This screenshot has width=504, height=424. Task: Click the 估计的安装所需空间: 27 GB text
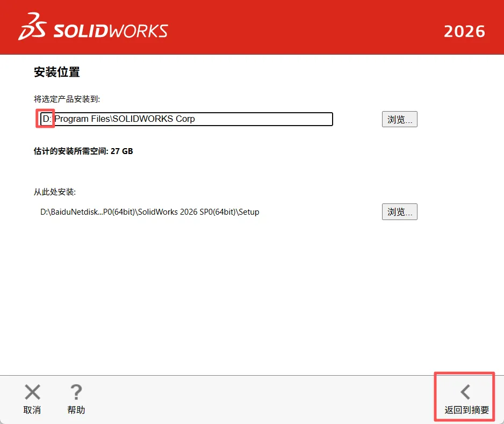83,151
